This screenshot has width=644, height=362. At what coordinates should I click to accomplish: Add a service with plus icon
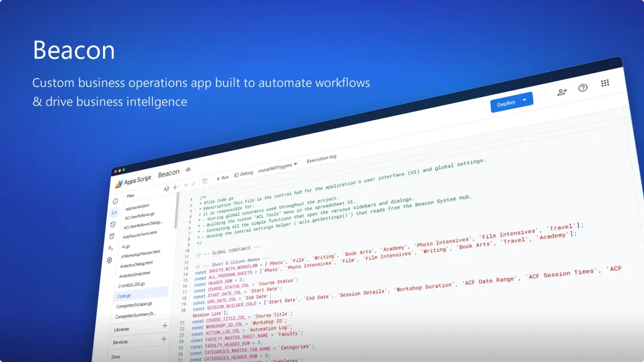click(164, 338)
